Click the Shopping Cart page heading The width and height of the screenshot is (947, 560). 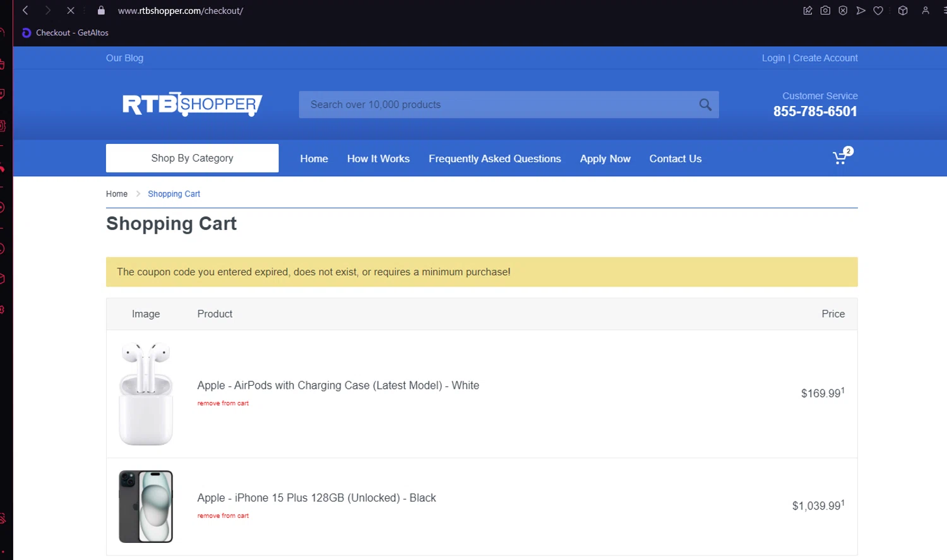[x=171, y=223]
